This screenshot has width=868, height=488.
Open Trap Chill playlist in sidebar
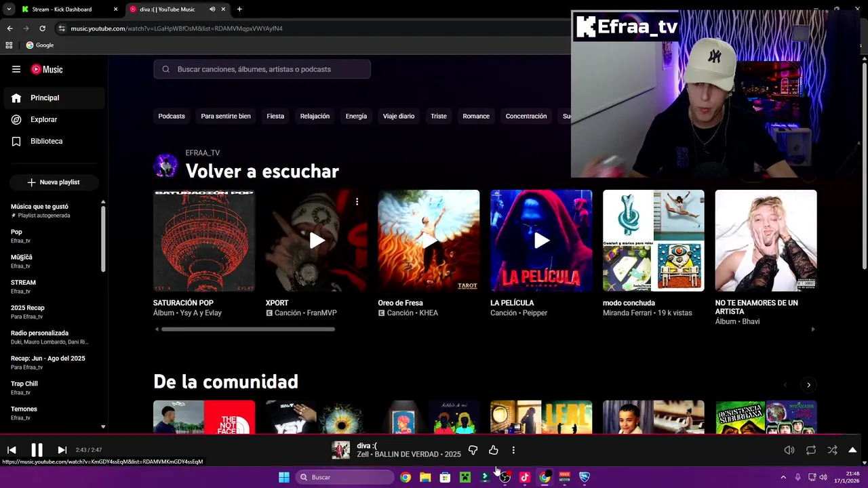[x=52, y=388]
